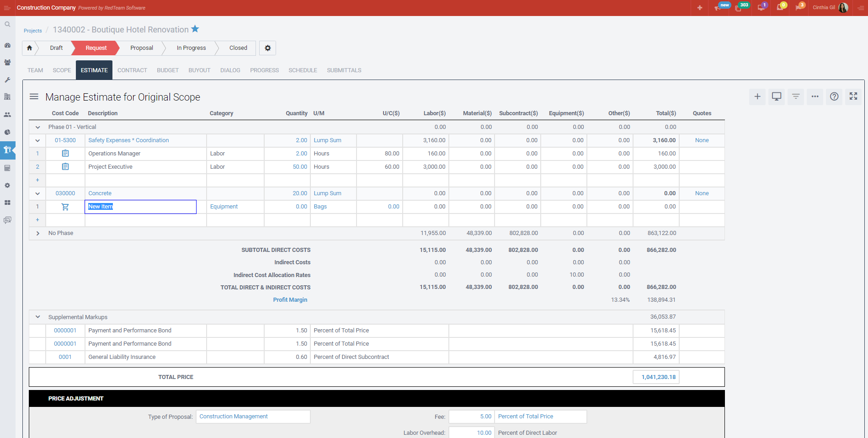Switch to the CONTRACT tab
This screenshot has width=868, height=438.
point(132,70)
